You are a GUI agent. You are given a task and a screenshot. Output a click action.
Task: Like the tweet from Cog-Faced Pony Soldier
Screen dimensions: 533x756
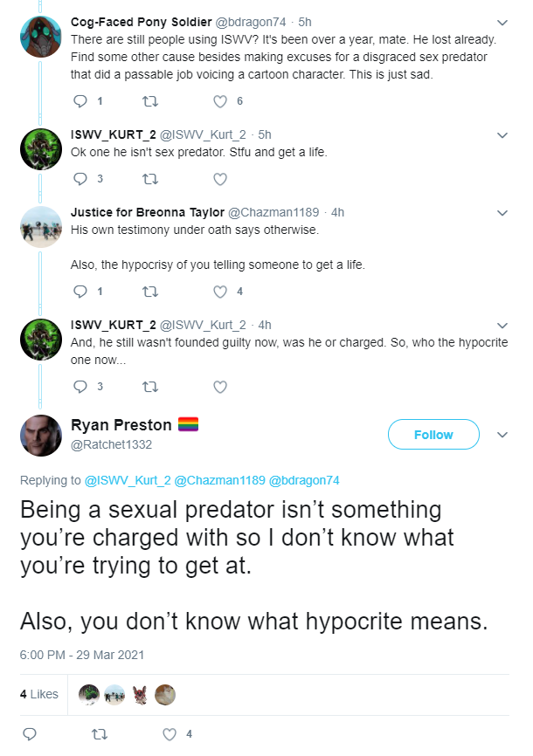coord(220,101)
